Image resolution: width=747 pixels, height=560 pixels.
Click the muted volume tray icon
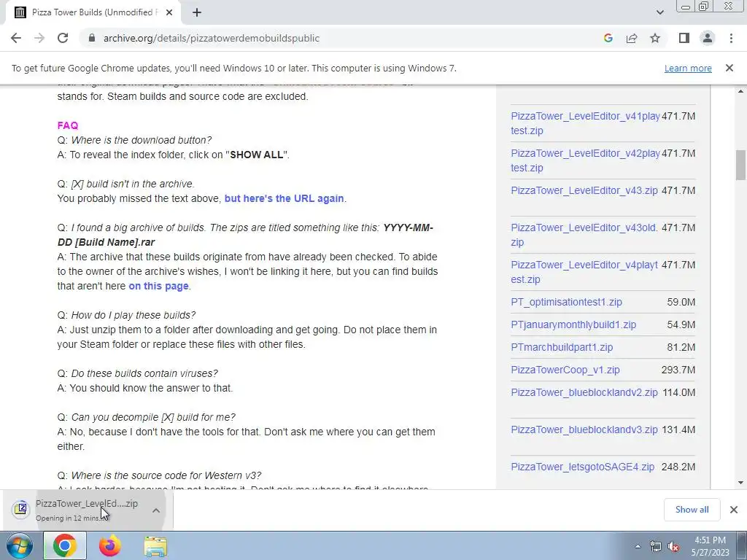tap(673, 546)
